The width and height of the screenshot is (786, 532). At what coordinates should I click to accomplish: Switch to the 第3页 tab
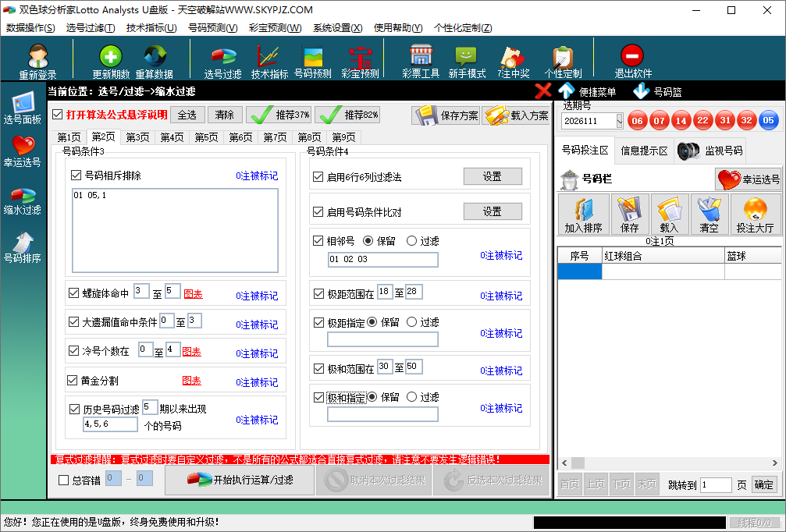pyautogui.click(x=137, y=137)
